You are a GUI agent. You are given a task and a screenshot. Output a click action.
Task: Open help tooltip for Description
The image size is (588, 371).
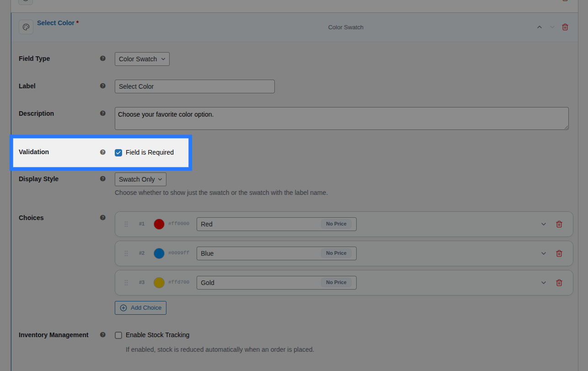tap(103, 113)
